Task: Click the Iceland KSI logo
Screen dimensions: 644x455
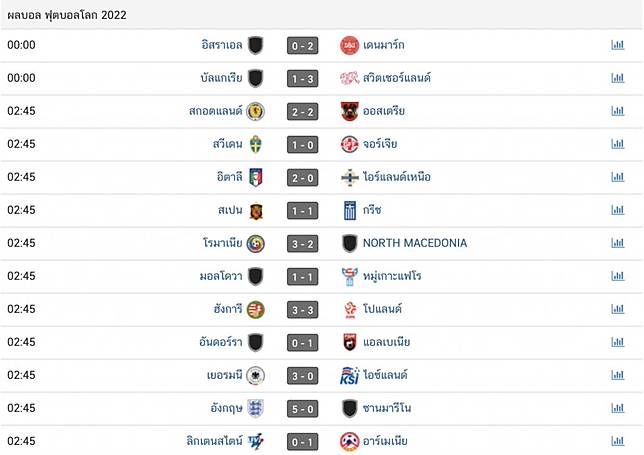Action: point(349,375)
